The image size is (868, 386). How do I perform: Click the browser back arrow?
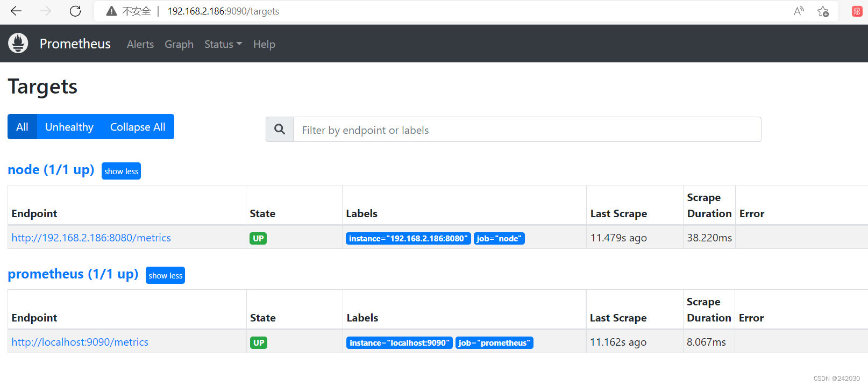point(16,11)
